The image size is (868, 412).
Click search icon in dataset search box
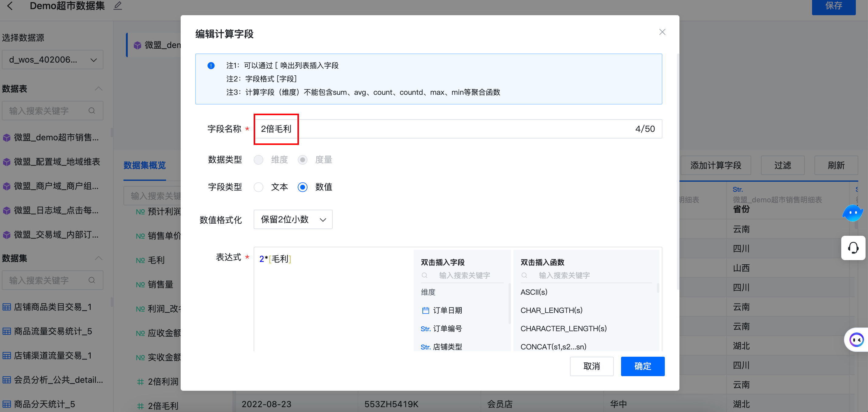pyautogui.click(x=92, y=280)
